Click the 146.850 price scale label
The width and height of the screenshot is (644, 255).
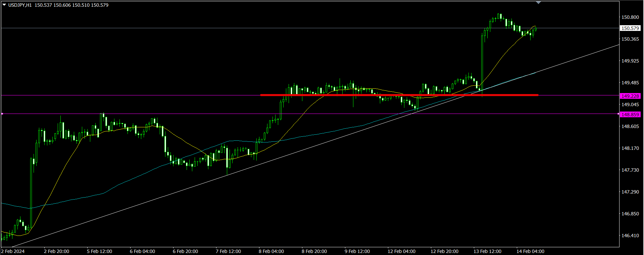630,214
